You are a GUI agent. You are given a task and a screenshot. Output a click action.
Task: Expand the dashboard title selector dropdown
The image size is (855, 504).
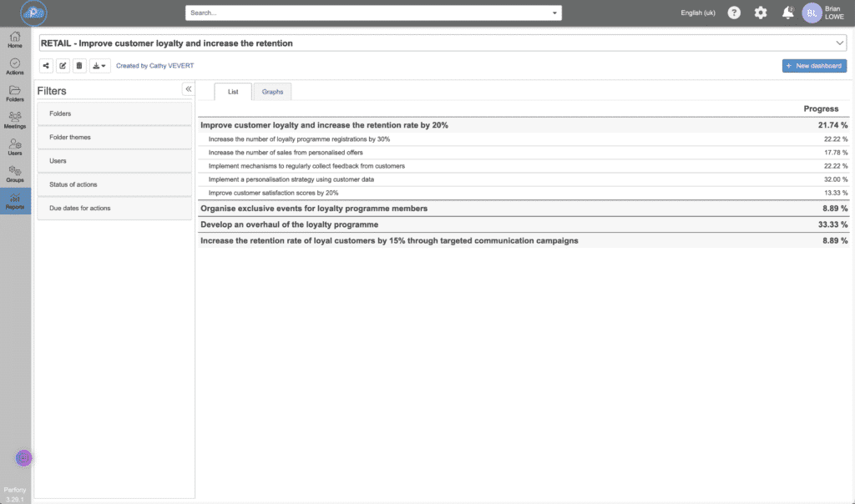point(839,43)
